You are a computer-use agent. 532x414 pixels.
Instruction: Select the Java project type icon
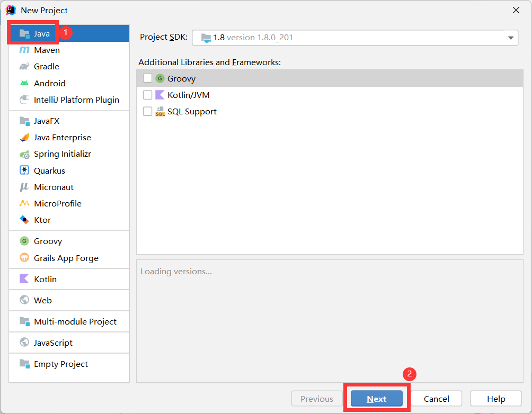click(24, 33)
